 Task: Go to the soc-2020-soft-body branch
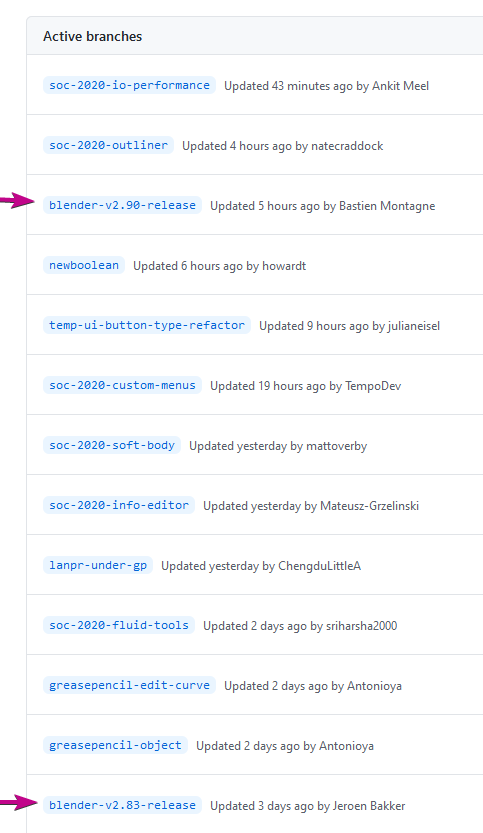tap(112, 445)
